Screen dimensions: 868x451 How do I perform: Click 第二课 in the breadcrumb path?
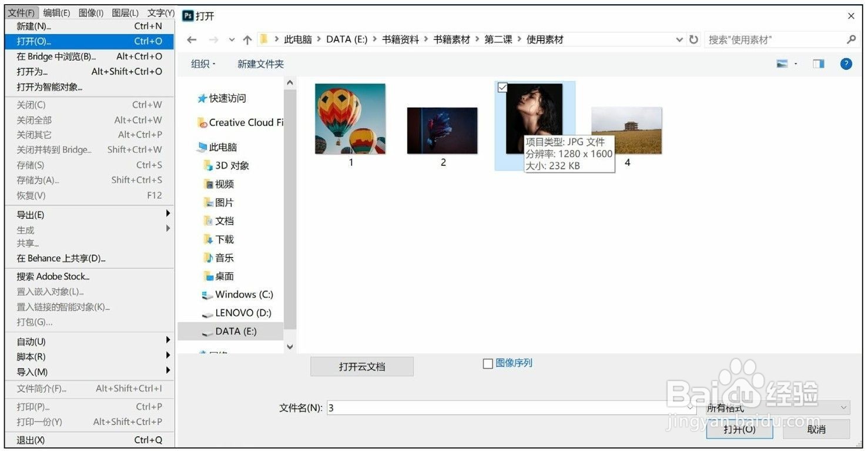pos(498,39)
